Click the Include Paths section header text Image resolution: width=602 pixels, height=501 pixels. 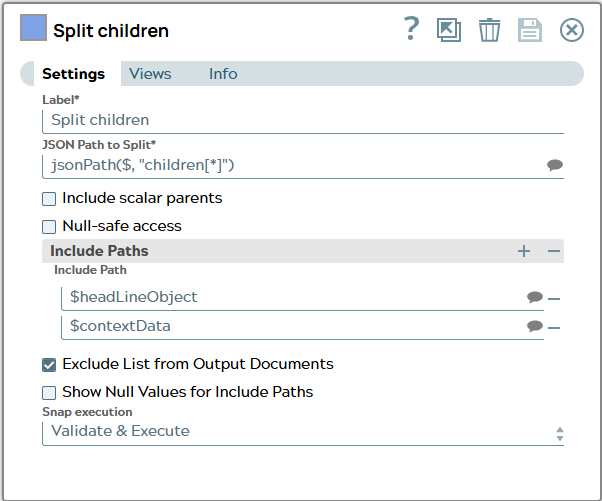point(99,251)
